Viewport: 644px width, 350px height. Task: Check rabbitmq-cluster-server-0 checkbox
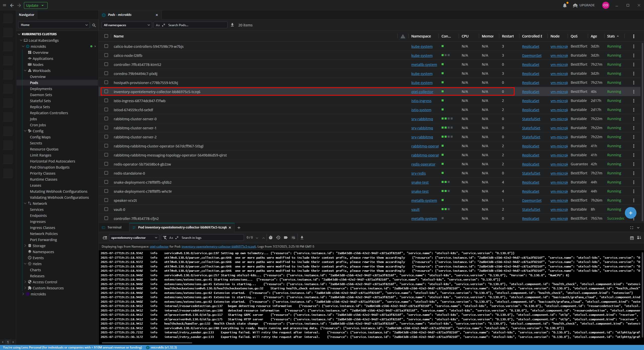(106, 119)
